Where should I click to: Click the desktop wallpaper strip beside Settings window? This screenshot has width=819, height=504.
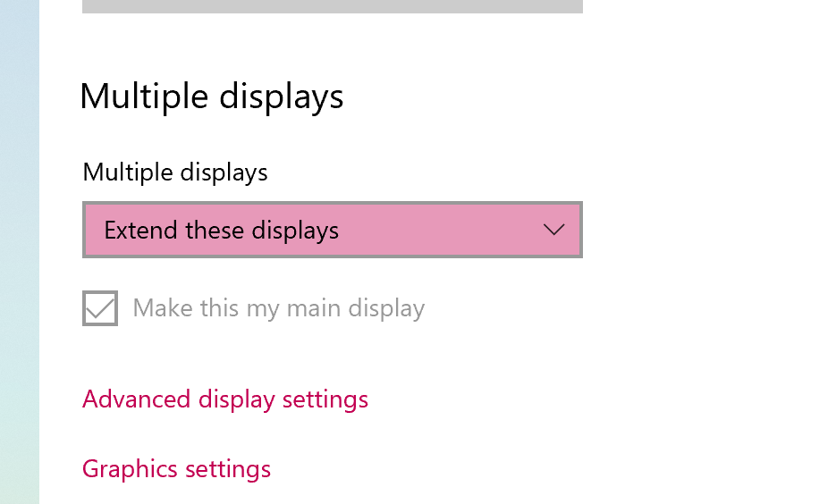20,252
